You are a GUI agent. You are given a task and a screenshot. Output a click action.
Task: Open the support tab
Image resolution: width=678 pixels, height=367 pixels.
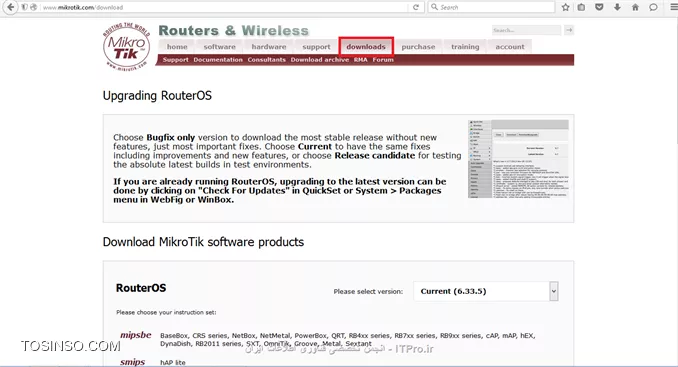pos(316,47)
